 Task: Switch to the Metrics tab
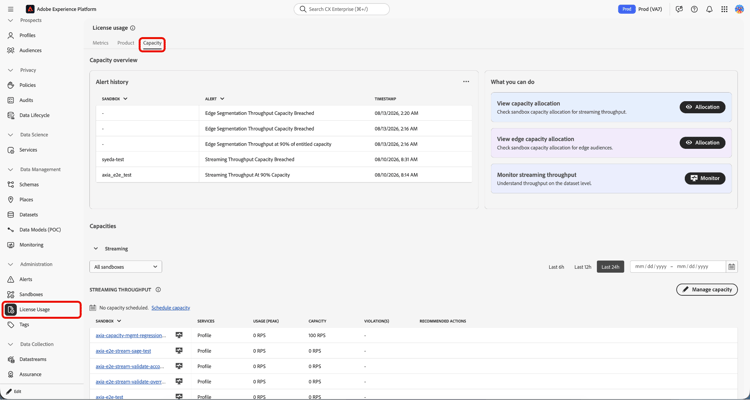tap(100, 43)
